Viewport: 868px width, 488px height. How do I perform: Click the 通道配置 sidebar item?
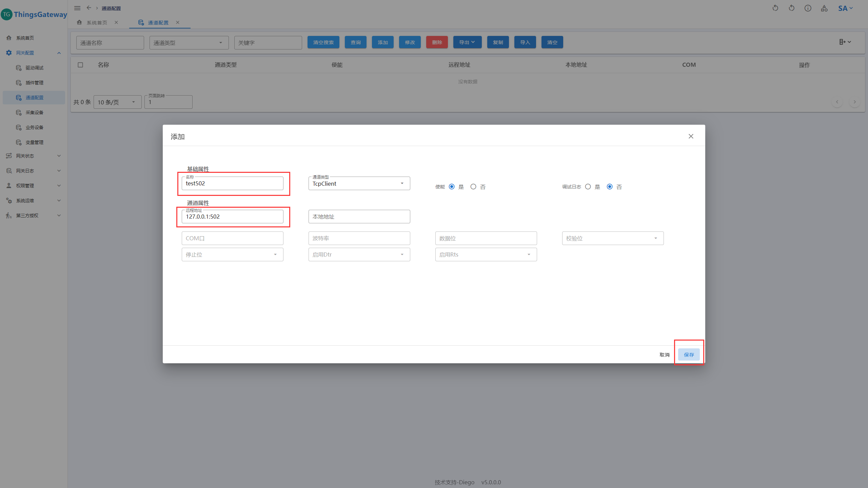pyautogui.click(x=34, y=98)
